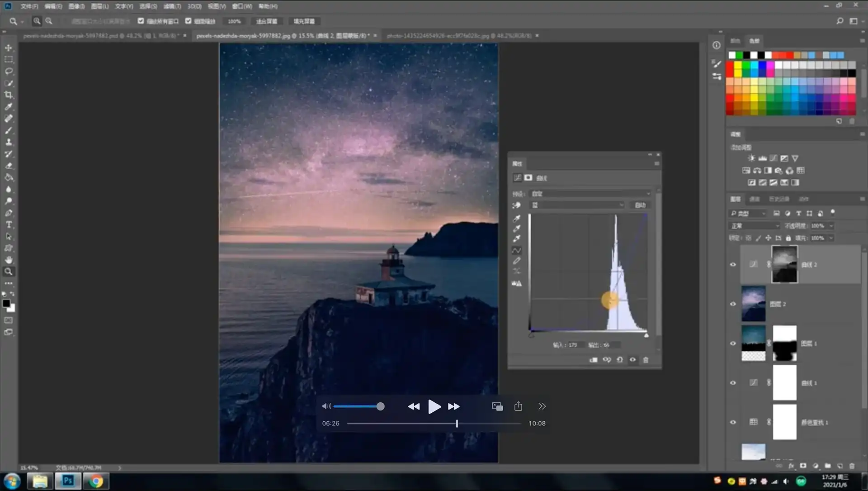Hide the Curves 2 layer
This screenshot has height=491, width=868.
[733, 265]
